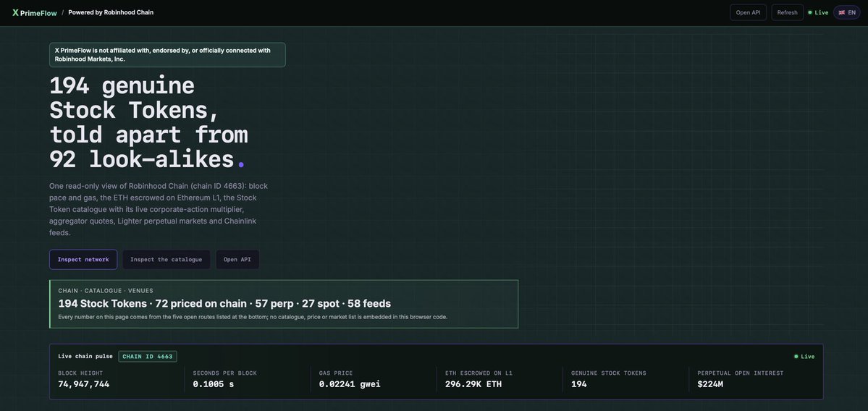868x411 pixels.
Task: Click the '194 Stock Tokens · 72 priced on chain' summary
Action: [x=224, y=304]
